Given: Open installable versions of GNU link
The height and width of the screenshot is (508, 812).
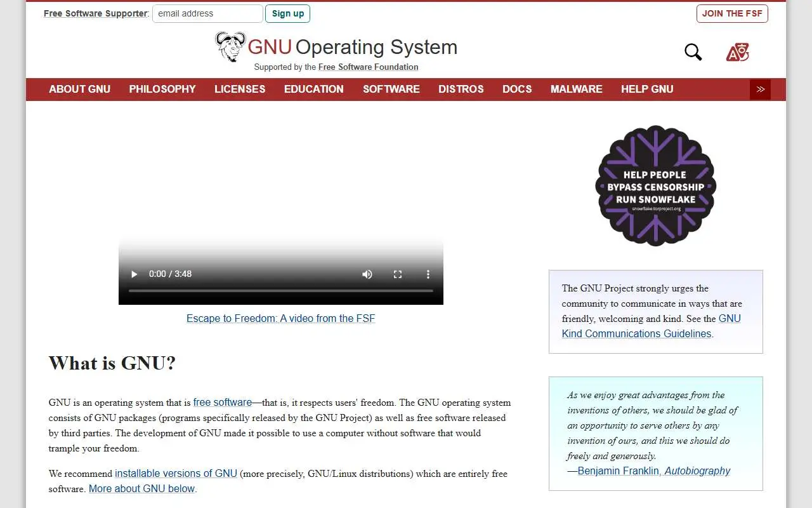Looking at the screenshot, I should pyautogui.click(x=176, y=473).
